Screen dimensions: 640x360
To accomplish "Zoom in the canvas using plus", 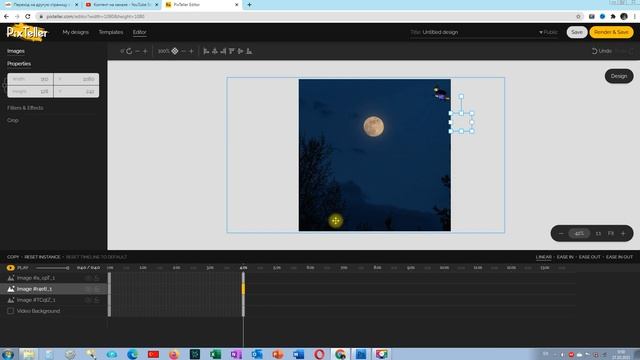I will tap(623, 233).
